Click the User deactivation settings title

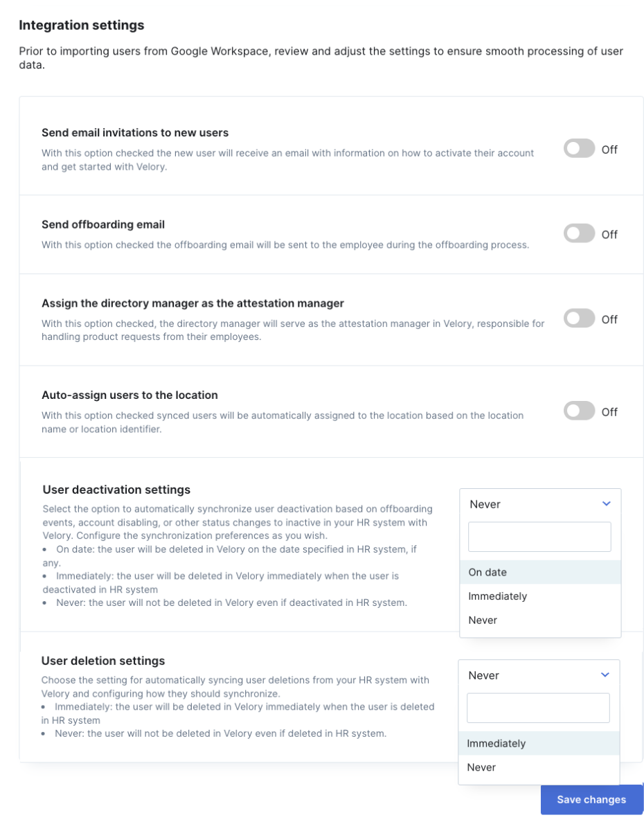pyautogui.click(x=116, y=490)
